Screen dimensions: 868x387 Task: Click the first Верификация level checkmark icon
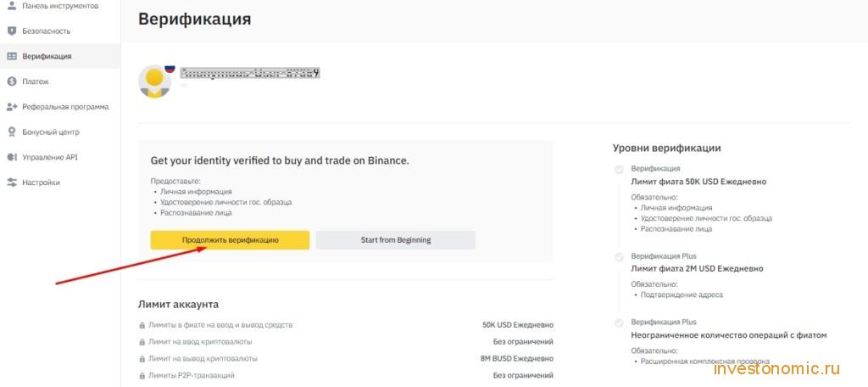coord(618,169)
